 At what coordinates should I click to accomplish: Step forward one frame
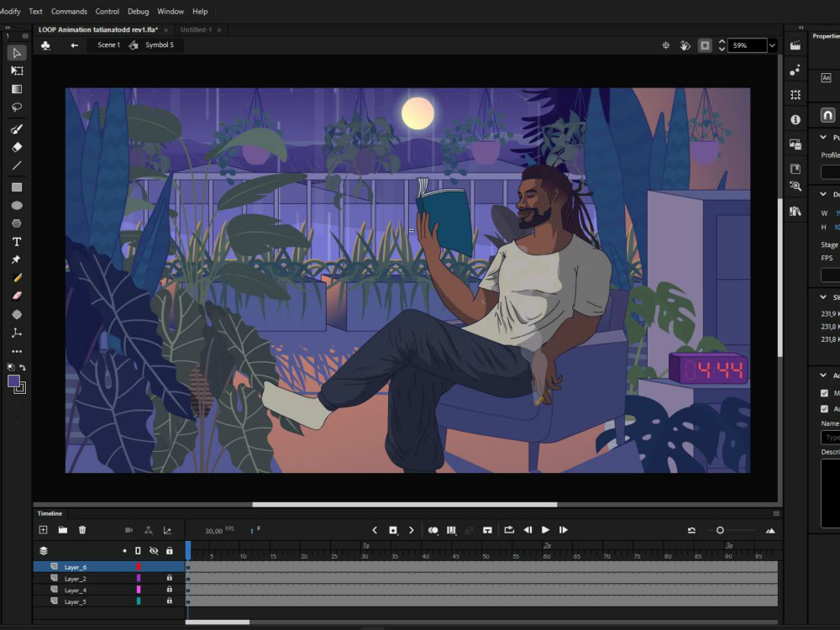pyautogui.click(x=563, y=530)
